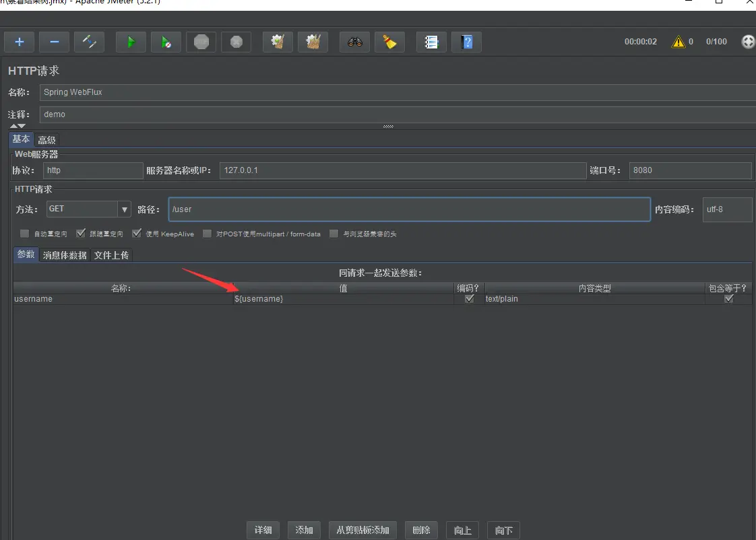Click the Clear All double broom icon
Image resolution: width=756 pixels, height=540 pixels.
313,42
